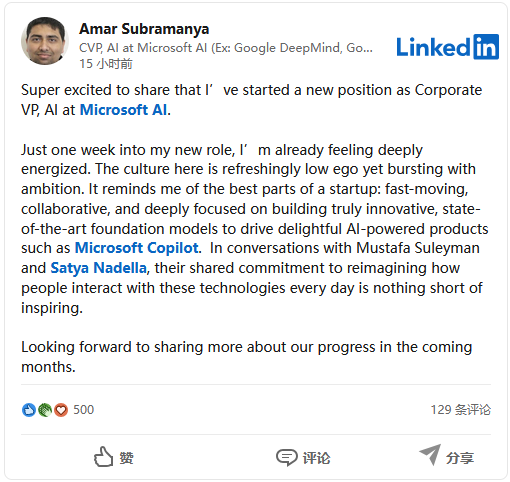Open the red heart reaction icon
This screenshot has height=482, width=510.
[x=61, y=410]
